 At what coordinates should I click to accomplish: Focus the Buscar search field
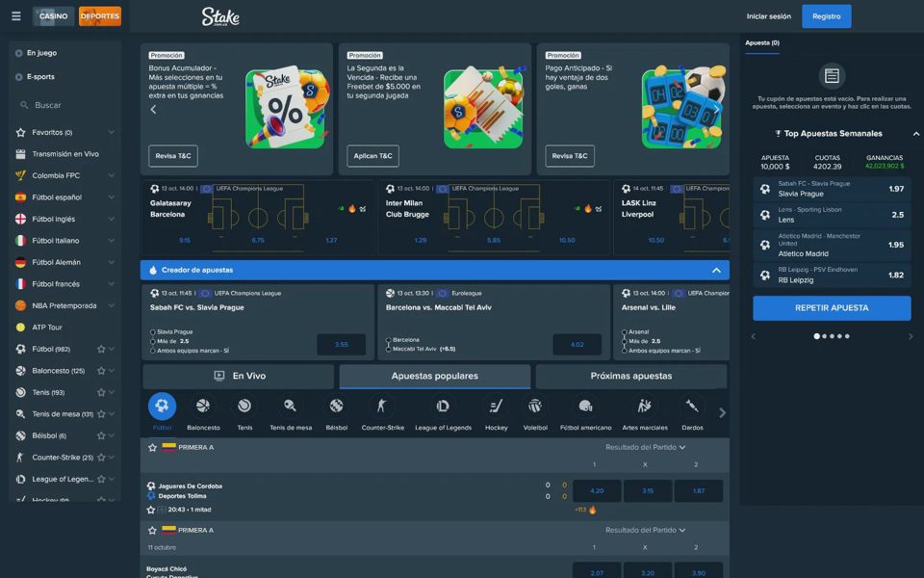click(64, 105)
